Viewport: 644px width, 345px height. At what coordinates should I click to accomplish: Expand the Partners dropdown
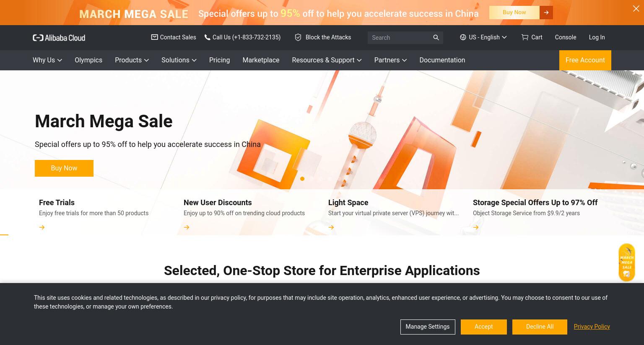390,60
